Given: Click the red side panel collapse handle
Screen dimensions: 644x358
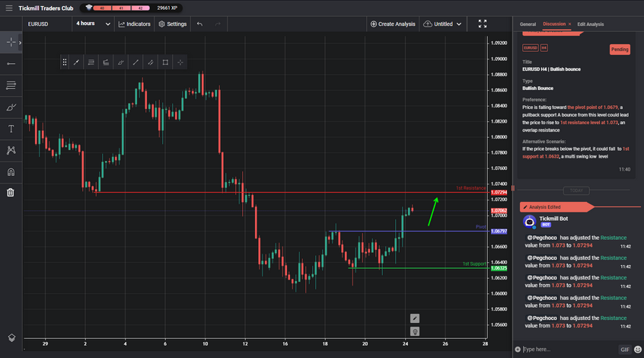Looking at the screenshot, I should coord(512,188).
